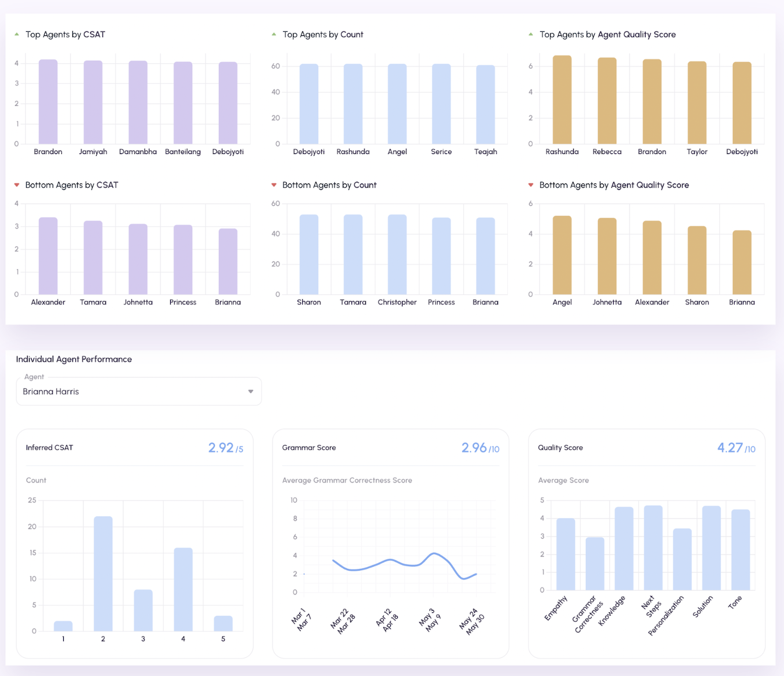Viewport: 784px width, 676px height.
Task: Click red arrow beside Bottom Agents by Agent Quality Score
Action: pyautogui.click(x=530, y=185)
